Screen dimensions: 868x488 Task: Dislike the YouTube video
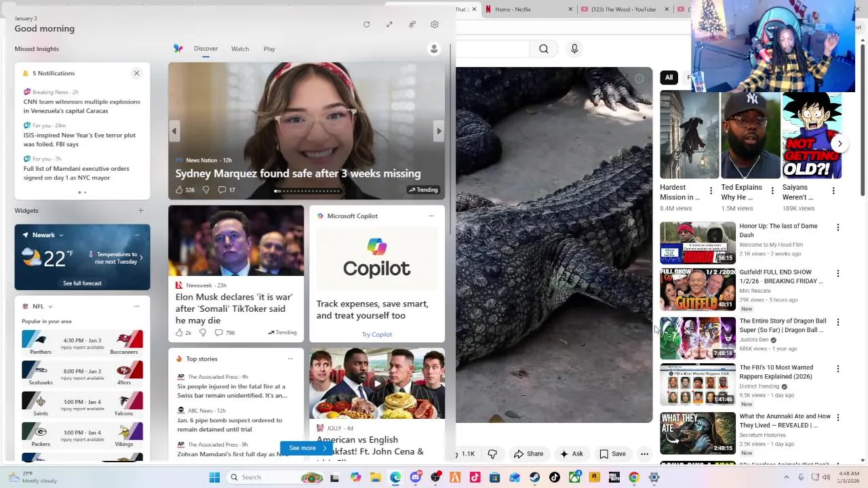[492, 454]
